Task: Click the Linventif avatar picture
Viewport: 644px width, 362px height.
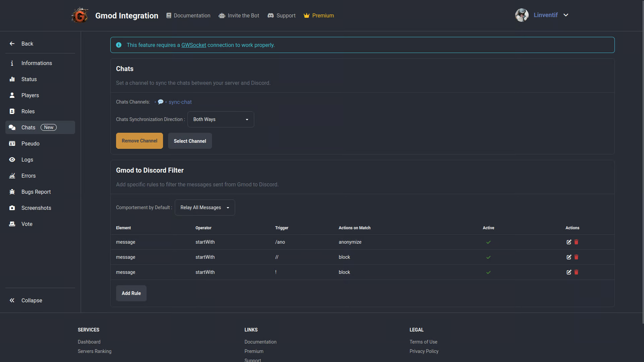Action: click(x=522, y=15)
